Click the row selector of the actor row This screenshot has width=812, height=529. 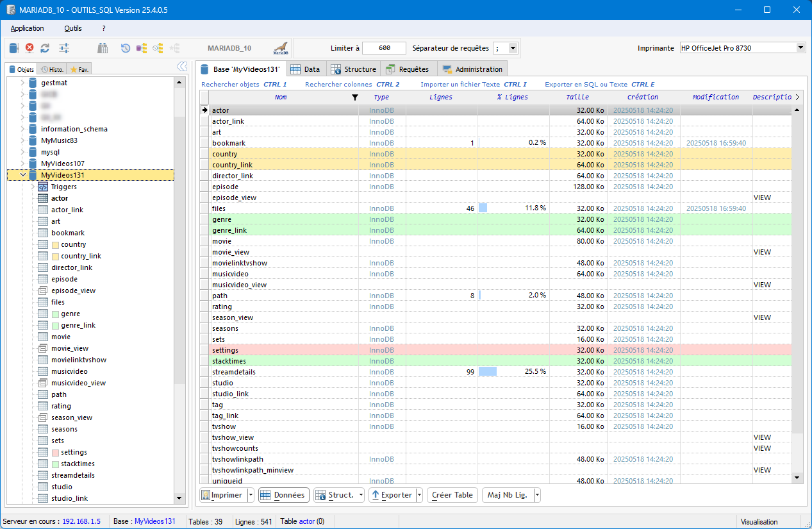point(204,110)
